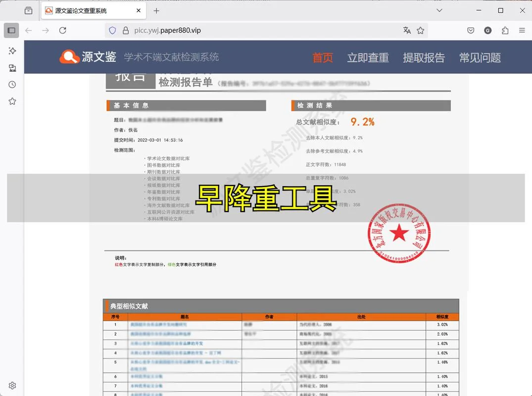Click the 2.03% similarity cell
This screenshot has height=396, width=532.
[442, 334]
